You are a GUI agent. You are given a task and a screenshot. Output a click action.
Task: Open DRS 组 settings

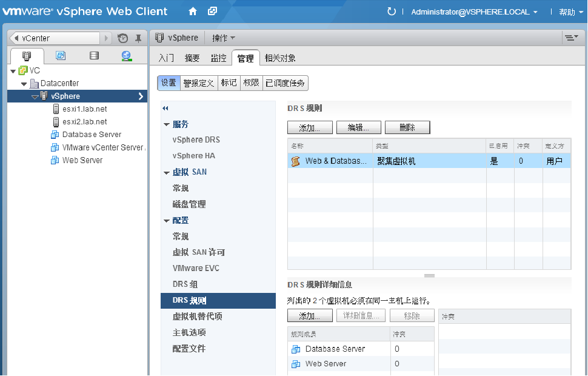tap(185, 284)
